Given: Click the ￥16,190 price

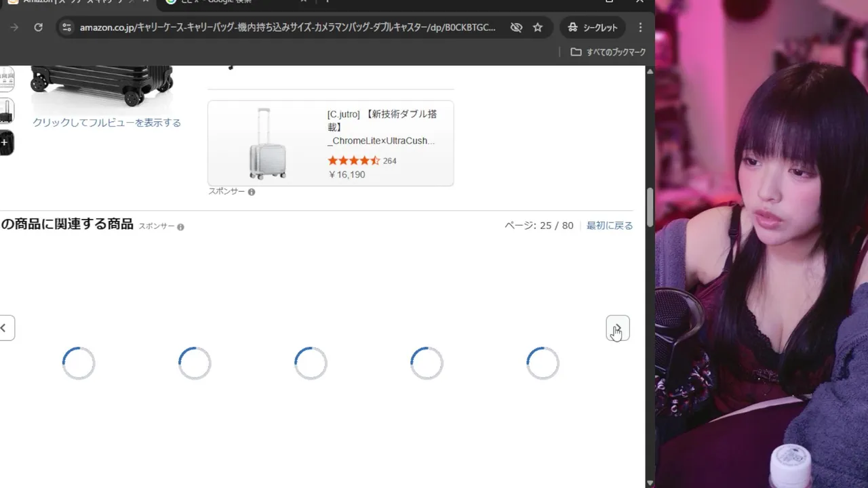Looking at the screenshot, I should coord(347,175).
